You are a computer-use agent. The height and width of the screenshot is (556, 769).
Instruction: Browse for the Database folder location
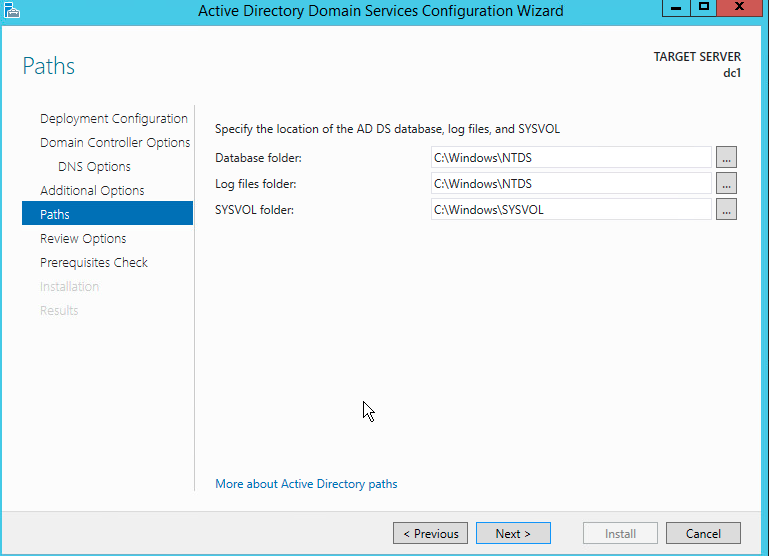(726, 157)
